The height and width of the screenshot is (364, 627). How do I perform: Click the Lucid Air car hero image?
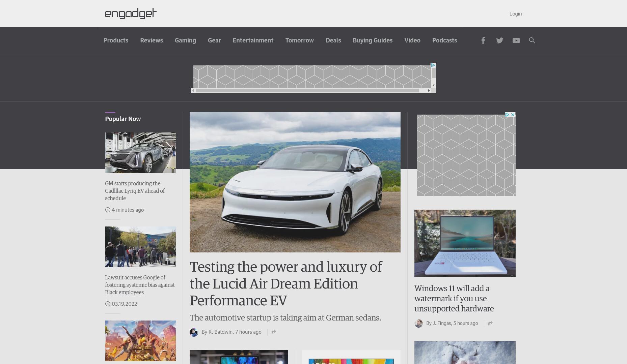click(295, 182)
